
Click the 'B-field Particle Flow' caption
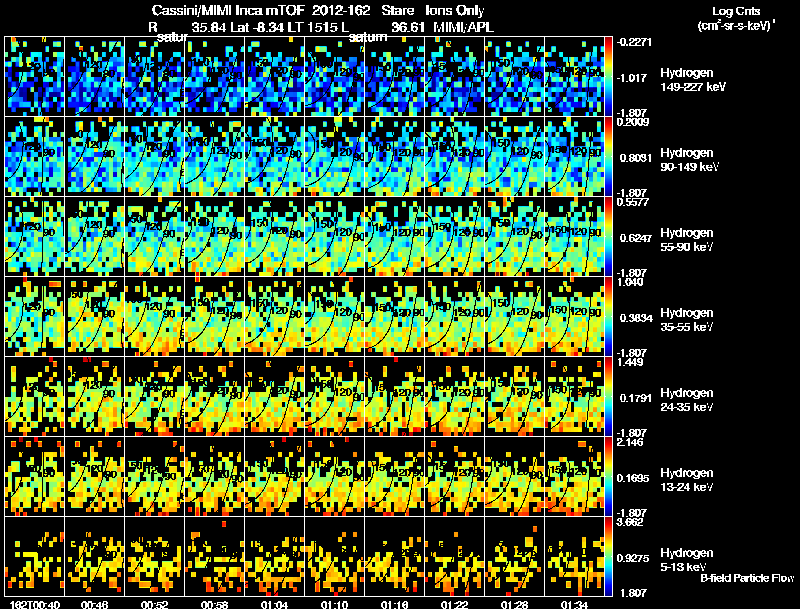click(747, 578)
